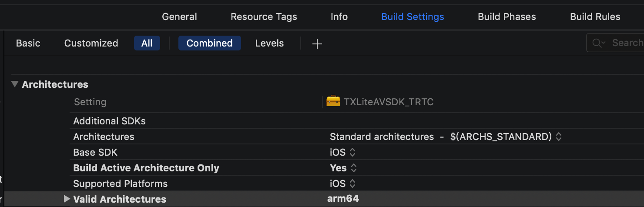Open Build Active Architecture Only Yes popup
The height and width of the screenshot is (207, 644).
[354, 168]
